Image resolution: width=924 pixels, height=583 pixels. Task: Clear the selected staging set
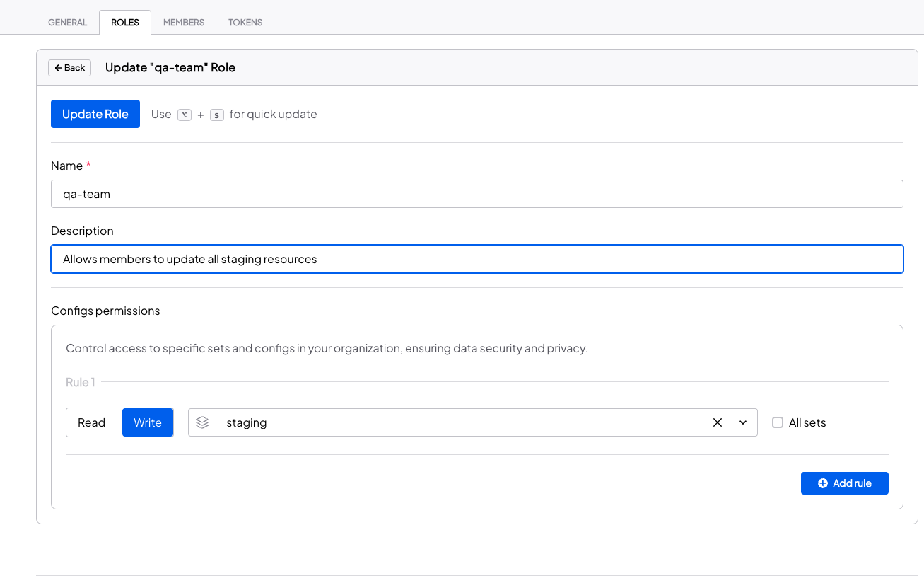click(718, 422)
